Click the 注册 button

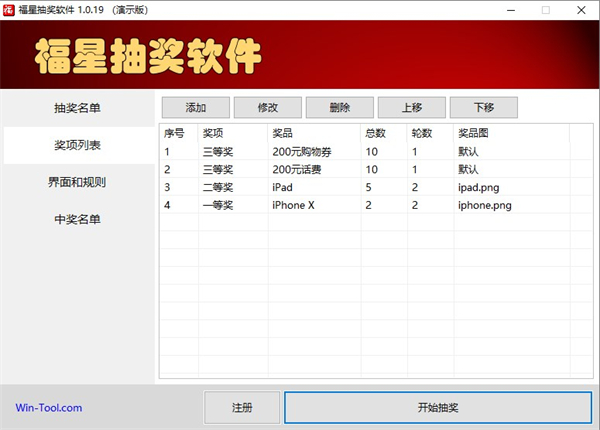pos(242,408)
